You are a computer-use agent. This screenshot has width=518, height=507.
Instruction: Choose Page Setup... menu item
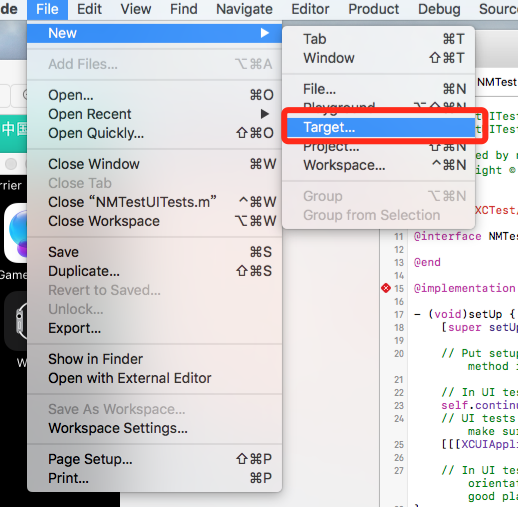[x=154, y=459]
